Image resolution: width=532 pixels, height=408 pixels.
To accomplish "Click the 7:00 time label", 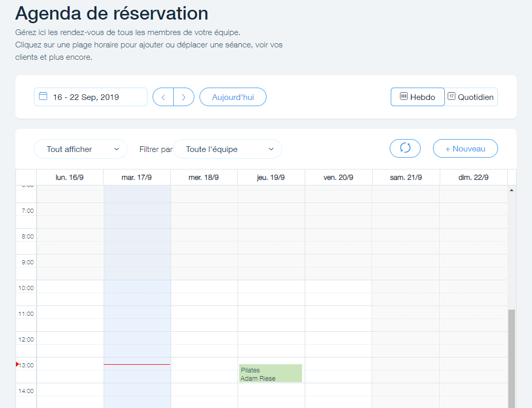I will (27, 211).
